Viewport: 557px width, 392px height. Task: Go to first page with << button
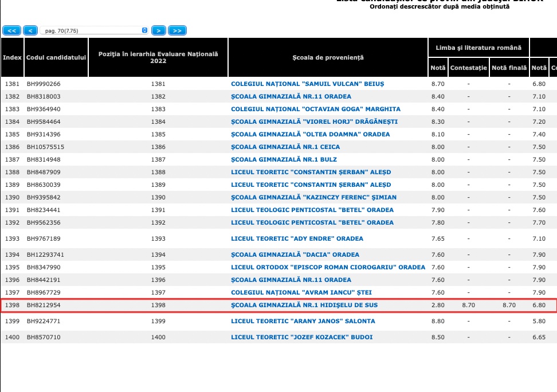[11, 30]
